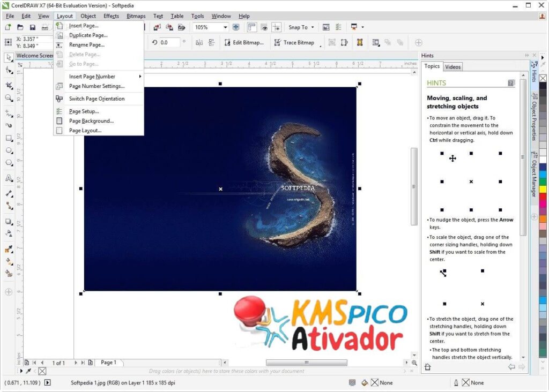549x392 pixels.
Task: Open the Application launcher icon
Action: click(354, 27)
